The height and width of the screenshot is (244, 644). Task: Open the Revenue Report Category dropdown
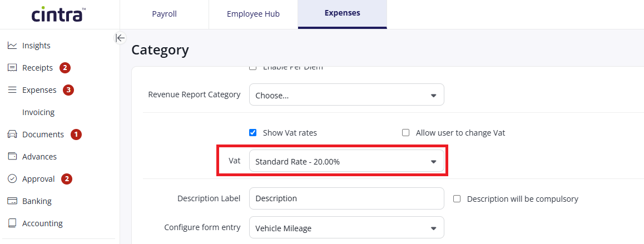click(346, 95)
